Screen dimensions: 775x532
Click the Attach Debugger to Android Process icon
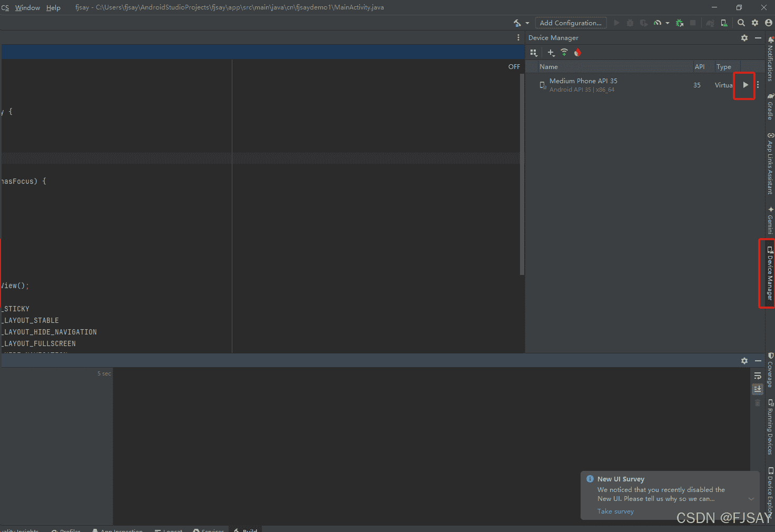680,23
